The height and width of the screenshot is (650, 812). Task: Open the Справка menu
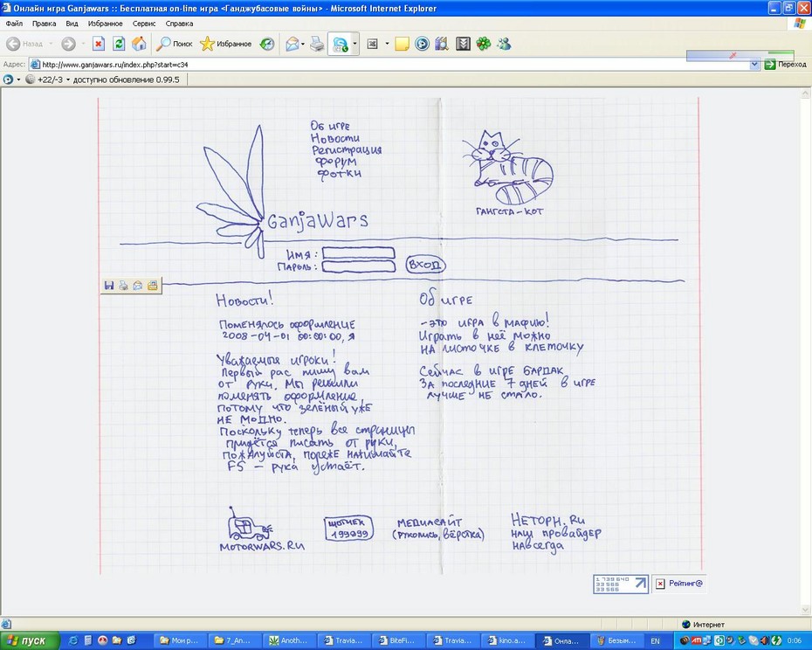tap(179, 24)
